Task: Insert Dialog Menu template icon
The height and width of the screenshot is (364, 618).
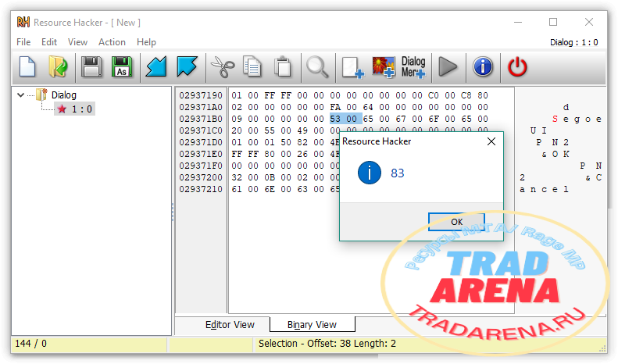Action: 413,66
